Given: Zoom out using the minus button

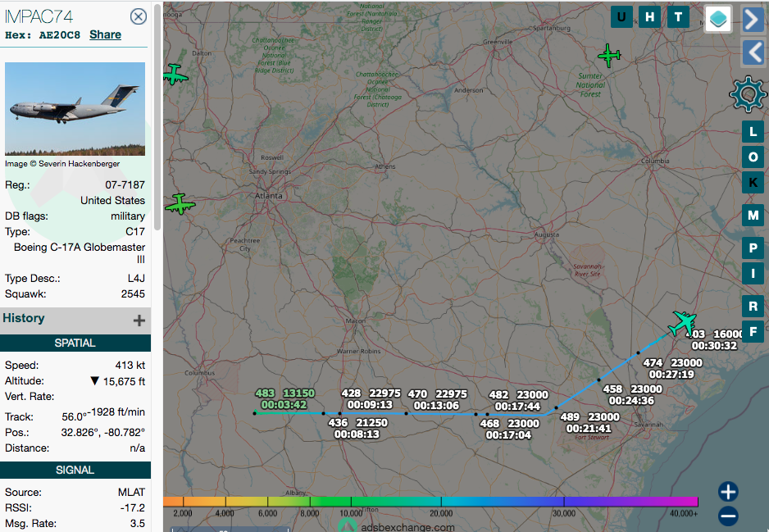Looking at the screenshot, I should pos(728,516).
